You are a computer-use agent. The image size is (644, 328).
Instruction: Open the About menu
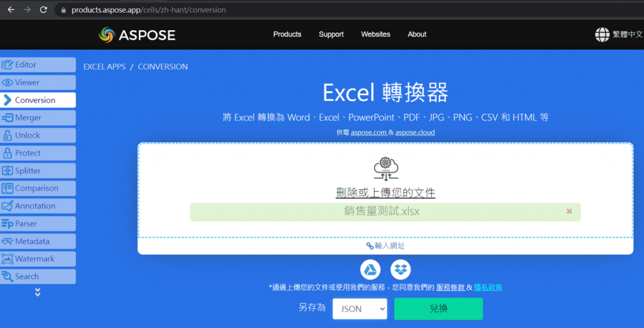[x=417, y=35]
